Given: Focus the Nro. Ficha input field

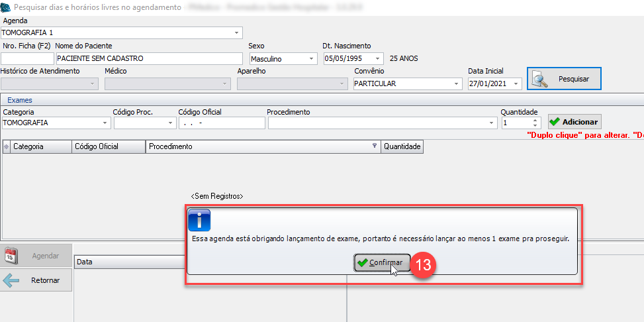Looking at the screenshot, I should pos(27,58).
